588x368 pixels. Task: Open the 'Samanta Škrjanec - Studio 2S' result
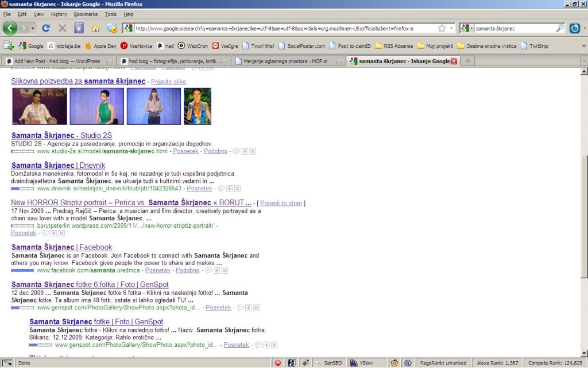(x=61, y=135)
